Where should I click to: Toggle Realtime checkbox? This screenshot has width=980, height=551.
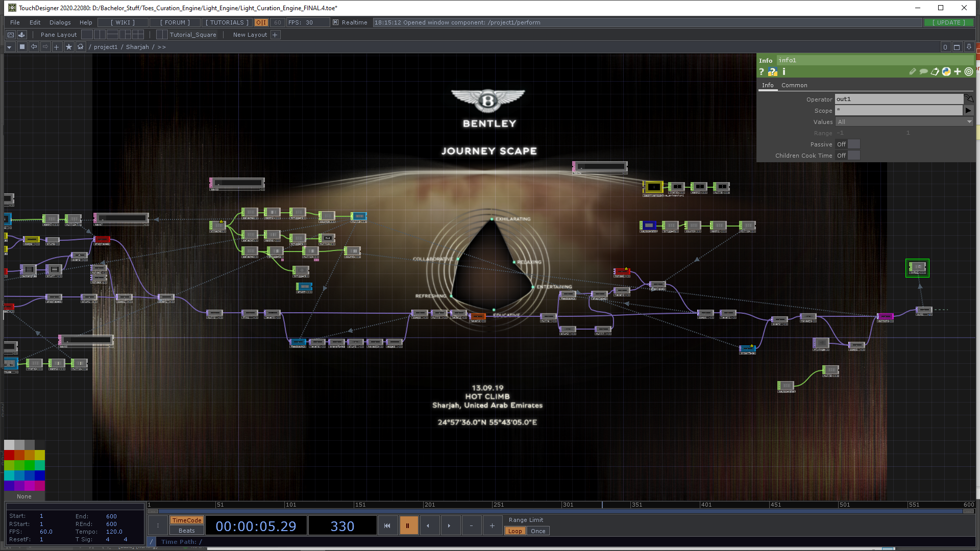(335, 22)
